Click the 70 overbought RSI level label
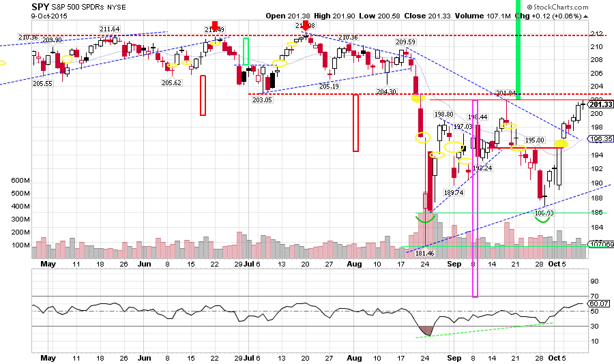The width and height of the screenshot is (614, 364). point(594,297)
